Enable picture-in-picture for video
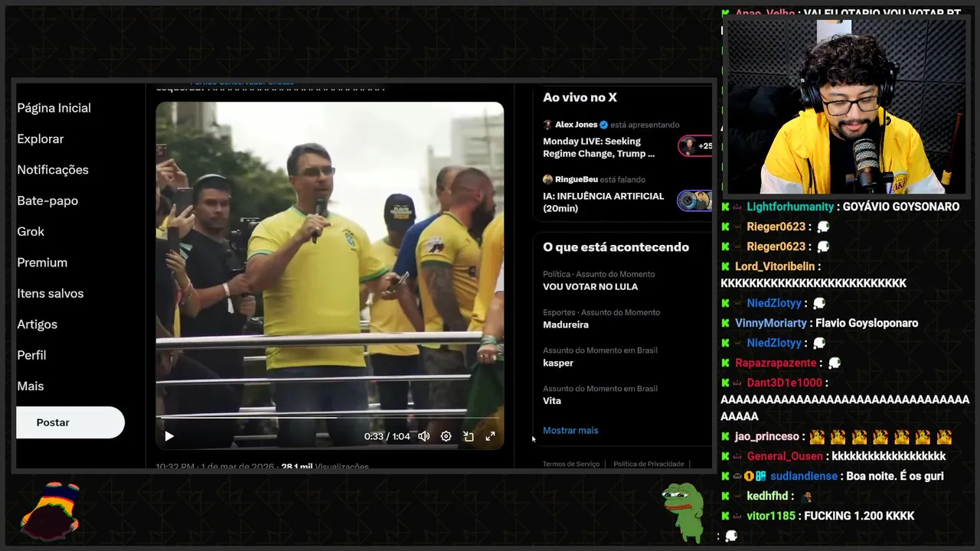This screenshot has height=551, width=980. 469,436
